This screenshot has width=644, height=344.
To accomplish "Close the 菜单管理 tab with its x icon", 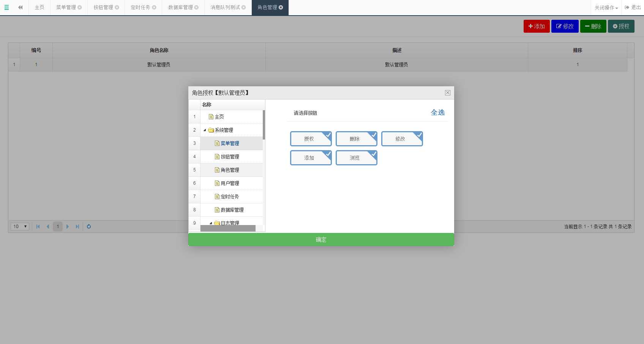I will click(x=80, y=7).
